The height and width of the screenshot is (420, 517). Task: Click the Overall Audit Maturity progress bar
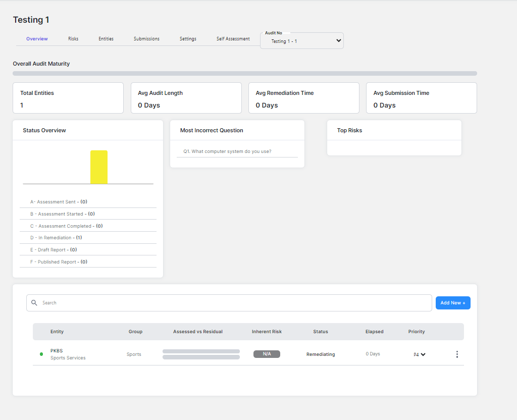(245, 73)
